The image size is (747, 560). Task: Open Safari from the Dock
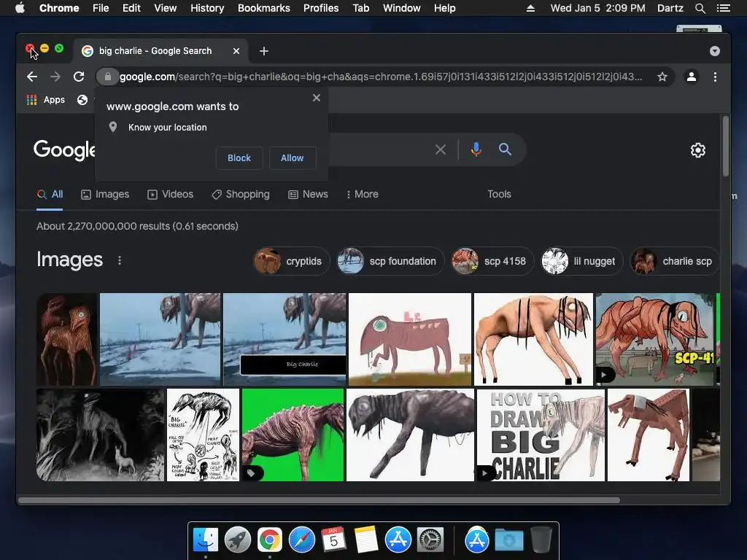[301, 540]
